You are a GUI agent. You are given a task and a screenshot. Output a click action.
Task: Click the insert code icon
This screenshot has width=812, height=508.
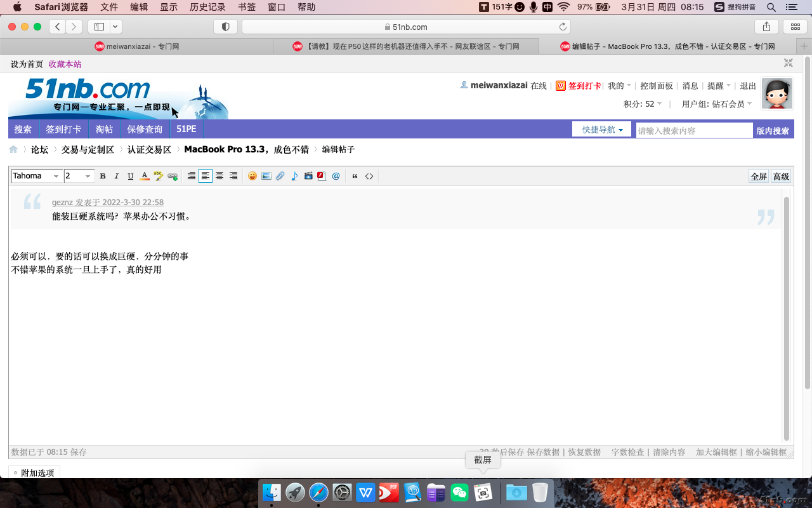369,176
